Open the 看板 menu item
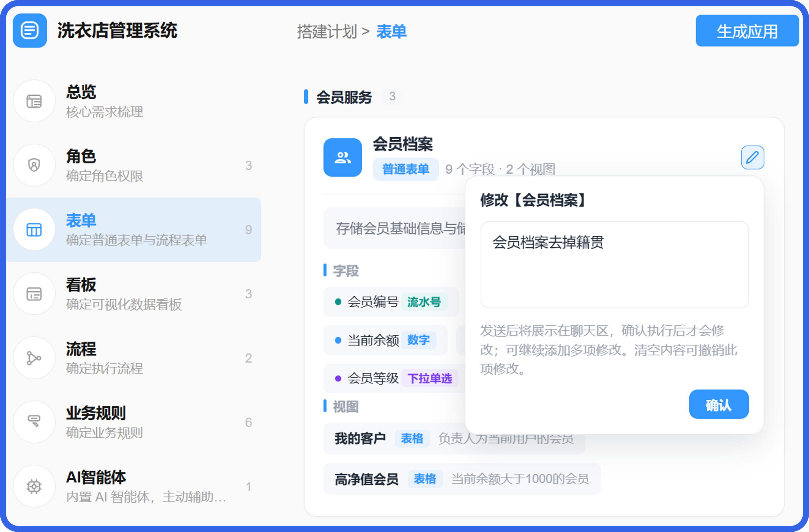Image resolution: width=809 pixels, height=532 pixels. 134,294
